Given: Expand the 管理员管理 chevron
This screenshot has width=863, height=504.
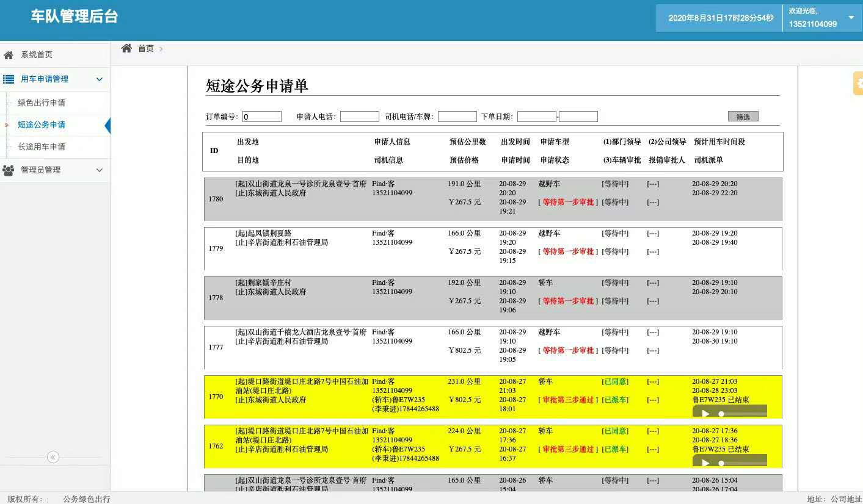Looking at the screenshot, I should pos(100,170).
